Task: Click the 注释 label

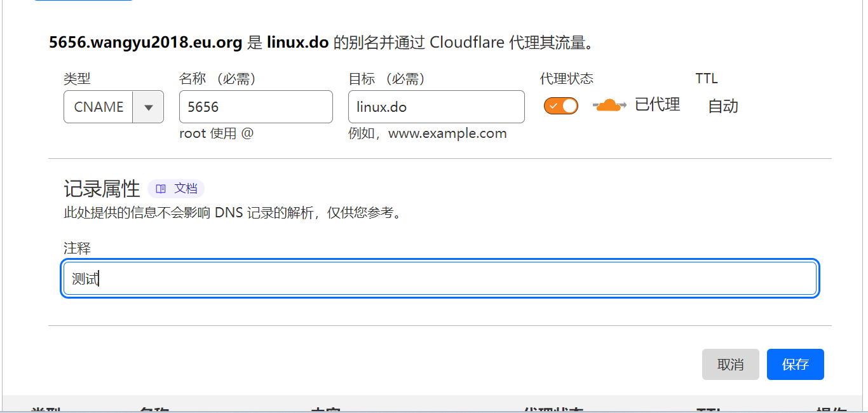Action: click(x=77, y=248)
